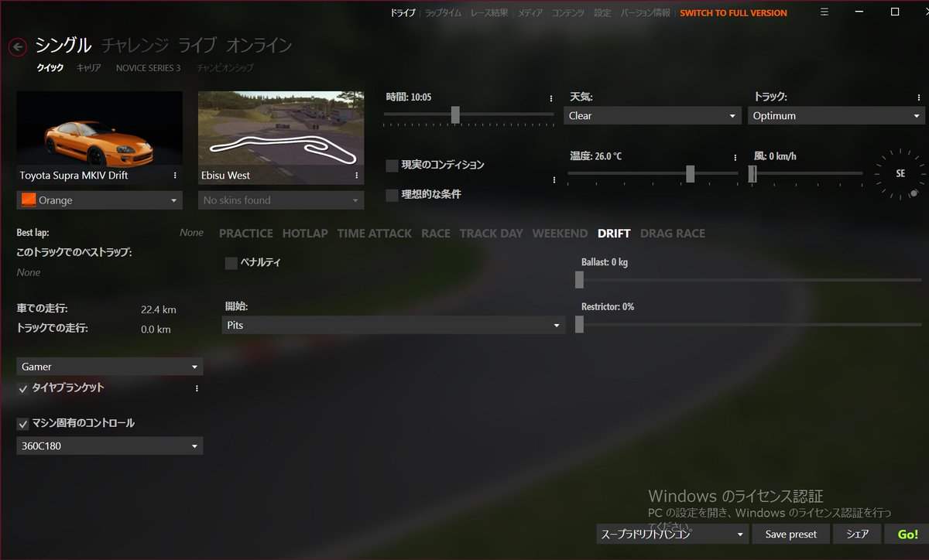Open the 設定 top menu

(602, 13)
